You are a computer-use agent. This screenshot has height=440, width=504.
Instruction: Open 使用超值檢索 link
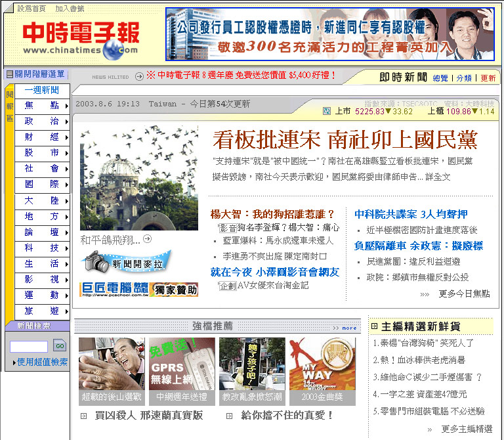click(x=42, y=362)
